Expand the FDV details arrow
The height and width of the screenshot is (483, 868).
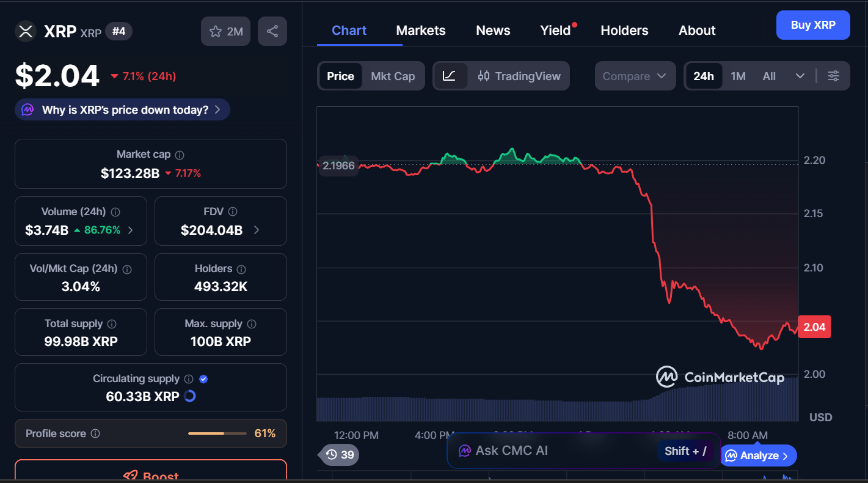click(x=257, y=231)
